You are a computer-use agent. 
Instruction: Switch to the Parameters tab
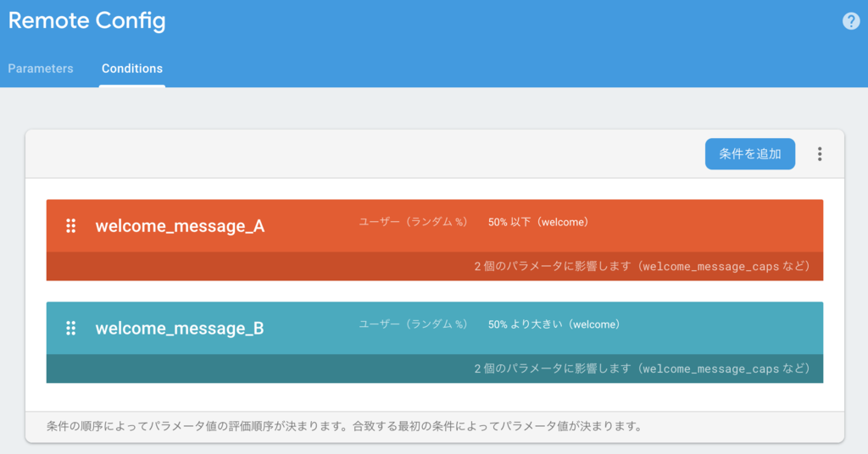41,69
